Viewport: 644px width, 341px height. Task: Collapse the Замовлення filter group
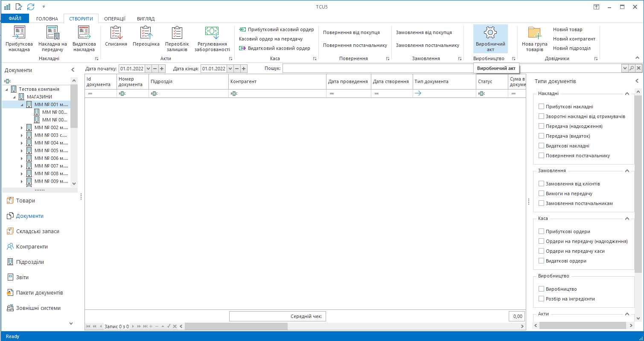[627, 170]
